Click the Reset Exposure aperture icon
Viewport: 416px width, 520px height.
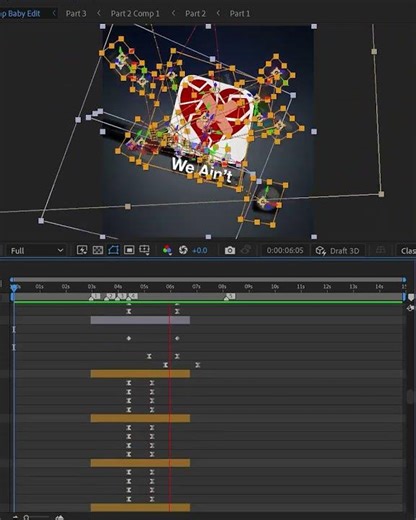click(x=183, y=250)
